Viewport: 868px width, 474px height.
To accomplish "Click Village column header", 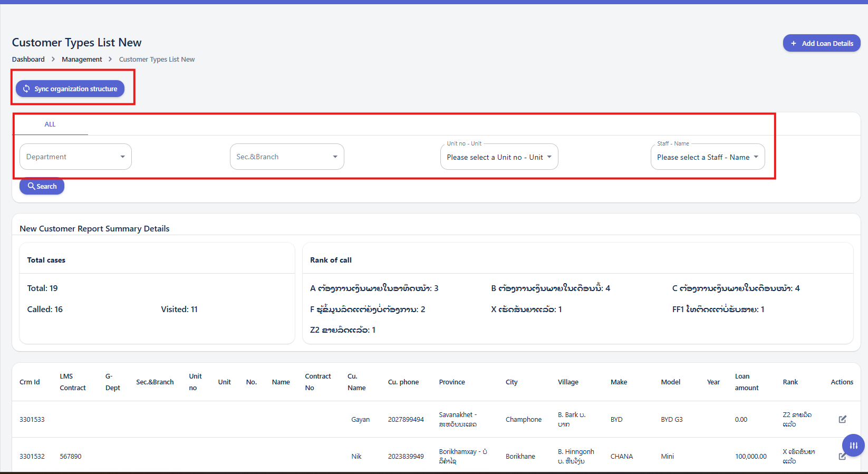I will pyautogui.click(x=568, y=382).
